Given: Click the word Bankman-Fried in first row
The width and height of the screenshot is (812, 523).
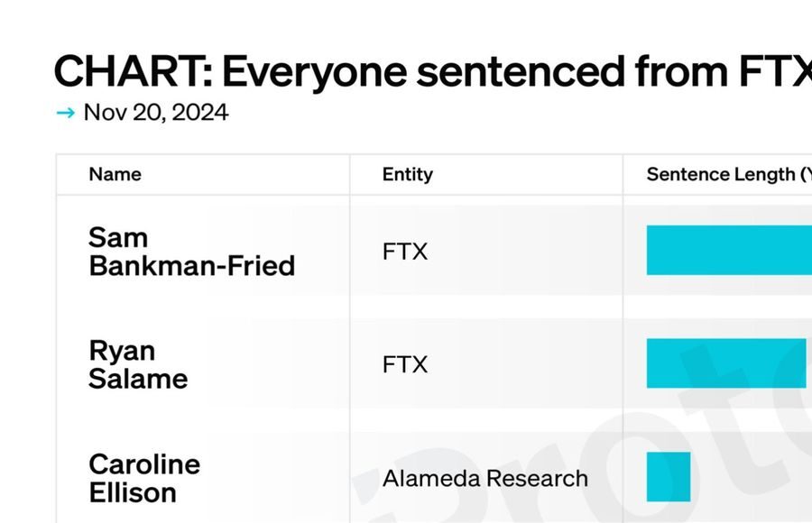Looking at the screenshot, I should click(191, 266).
